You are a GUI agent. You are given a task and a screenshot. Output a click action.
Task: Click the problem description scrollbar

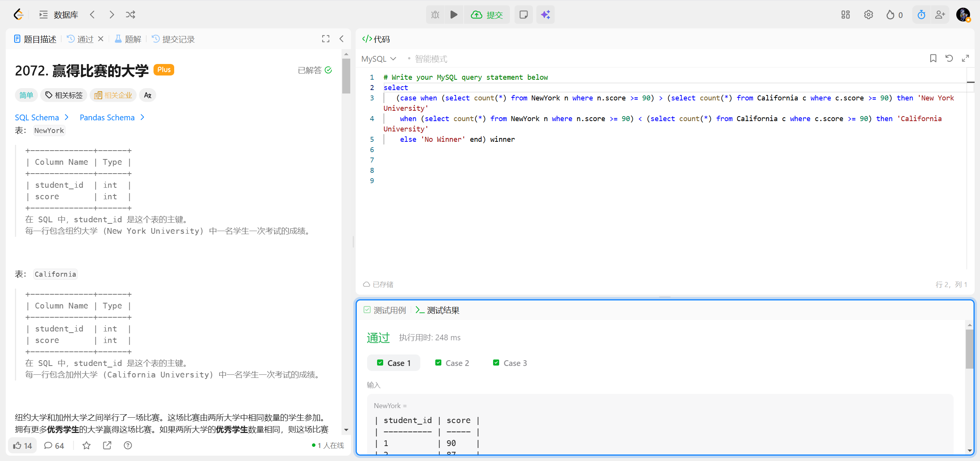click(x=346, y=77)
